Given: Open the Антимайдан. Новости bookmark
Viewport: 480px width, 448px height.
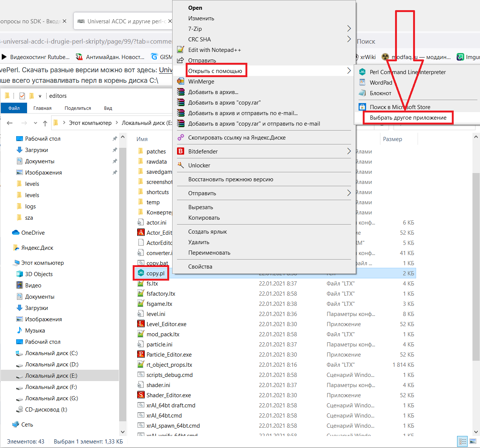Looking at the screenshot, I should pos(111,57).
